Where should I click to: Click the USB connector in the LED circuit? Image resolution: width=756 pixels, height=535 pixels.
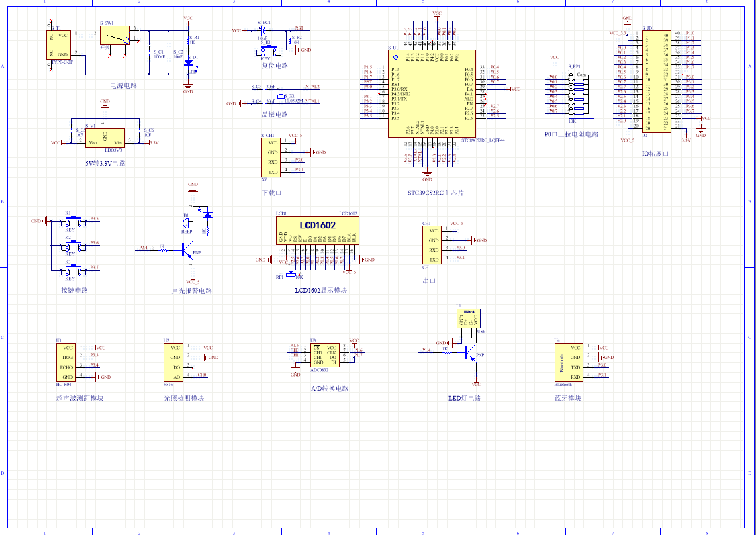pyautogui.click(x=469, y=318)
